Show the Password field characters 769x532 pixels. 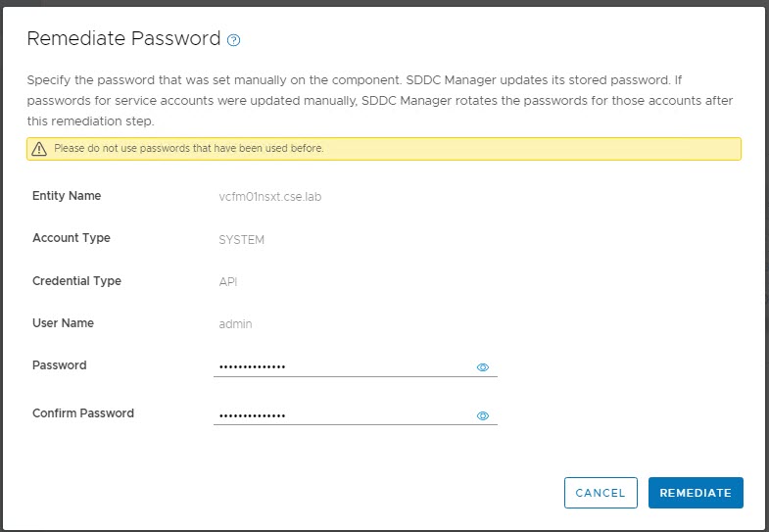coord(482,367)
